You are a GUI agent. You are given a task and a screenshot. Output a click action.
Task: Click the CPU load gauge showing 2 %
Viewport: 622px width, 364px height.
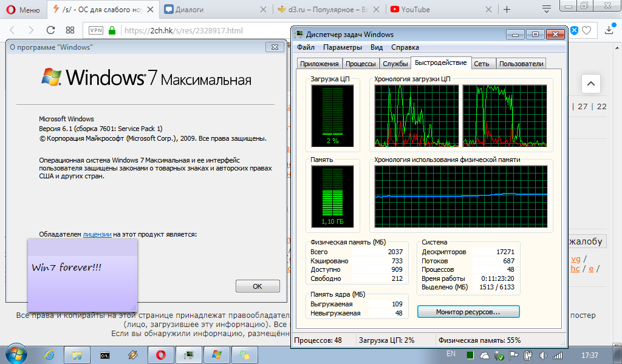click(x=332, y=116)
